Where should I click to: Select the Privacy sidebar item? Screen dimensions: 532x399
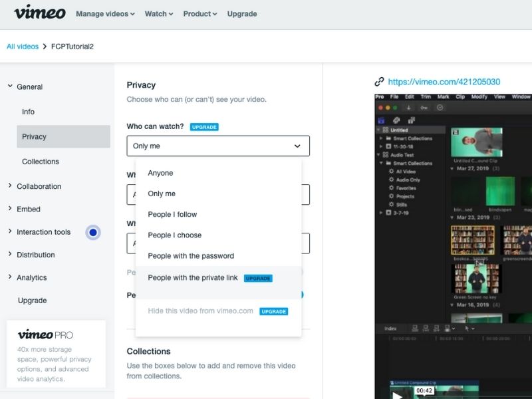pyautogui.click(x=63, y=136)
